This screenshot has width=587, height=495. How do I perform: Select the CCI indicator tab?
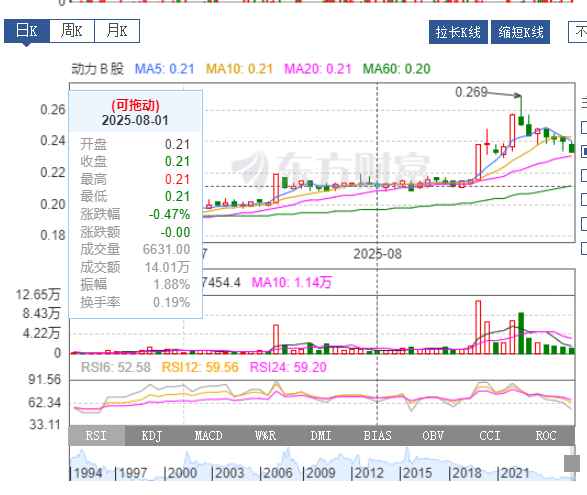(x=490, y=436)
